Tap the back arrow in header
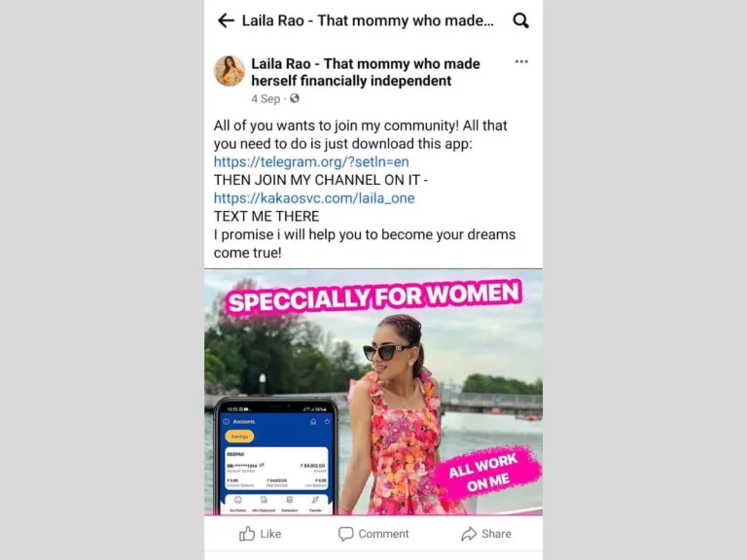 tap(226, 20)
